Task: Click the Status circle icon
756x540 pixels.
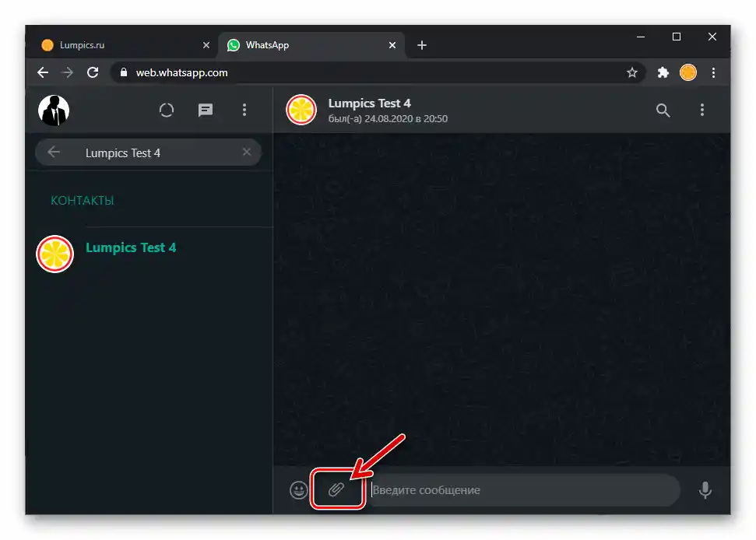Action: (167, 110)
